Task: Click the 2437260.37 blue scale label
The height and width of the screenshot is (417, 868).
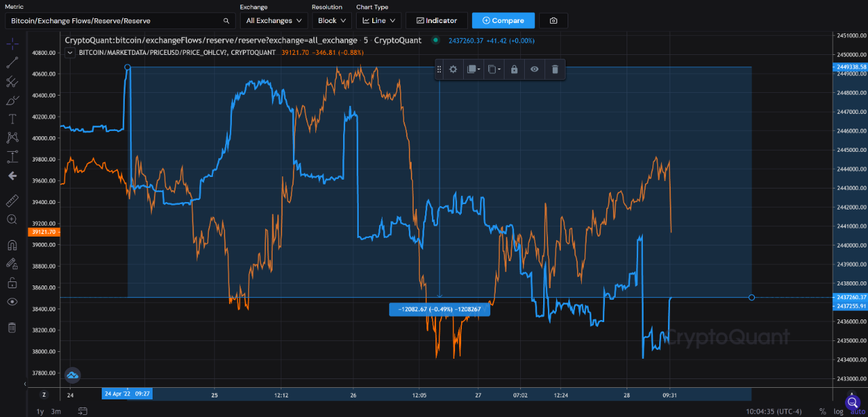Action: pos(850,297)
